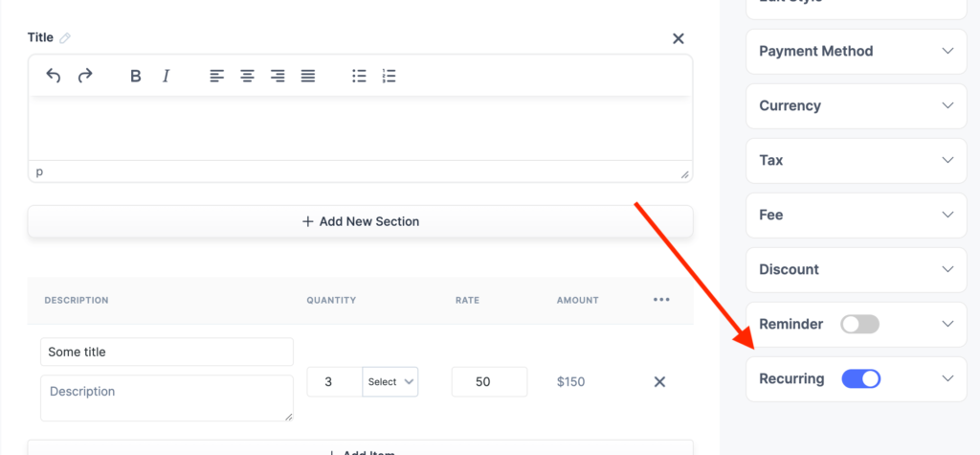This screenshot has height=455, width=980.
Task: Click Add New Section button
Action: (361, 221)
